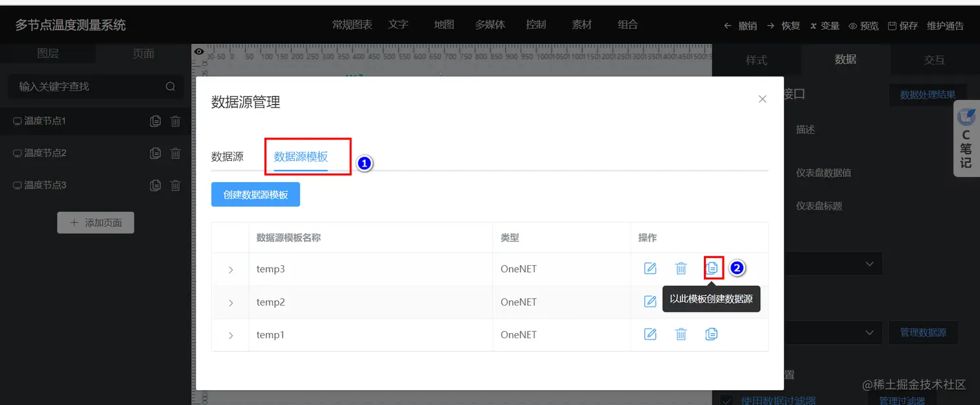This screenshot has height=405, width=980.
Task: Open 多媒体 component menu
Action: pos(490,25)
